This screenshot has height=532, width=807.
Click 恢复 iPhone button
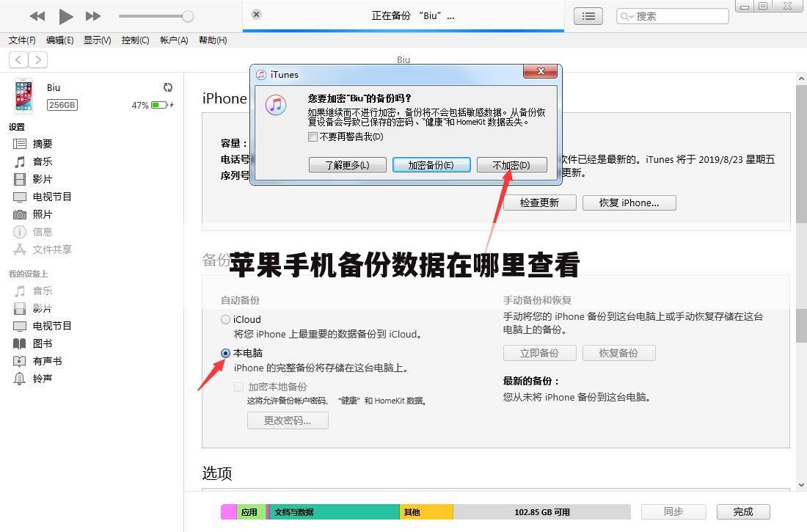[x=629, y=203]
